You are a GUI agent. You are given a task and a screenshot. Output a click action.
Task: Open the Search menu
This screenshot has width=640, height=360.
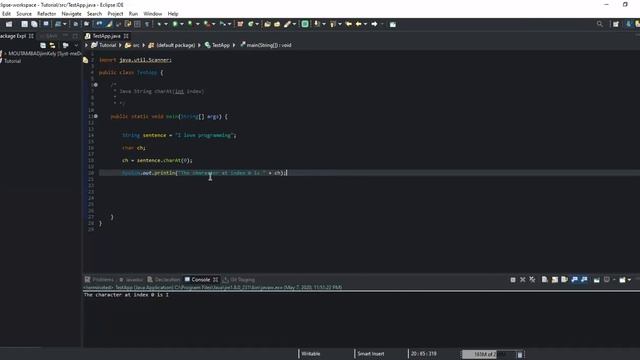(x=94, y=13)
